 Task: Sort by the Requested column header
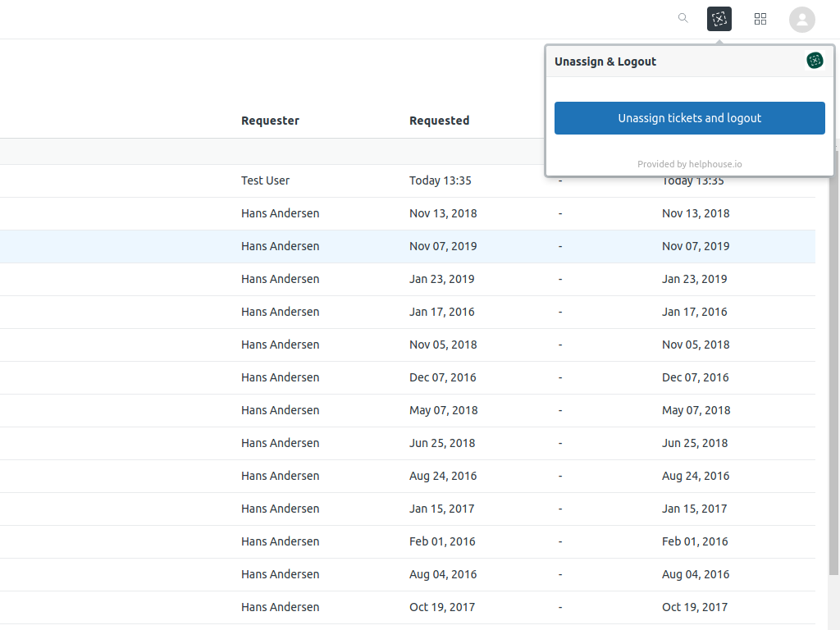coord(439,121)
